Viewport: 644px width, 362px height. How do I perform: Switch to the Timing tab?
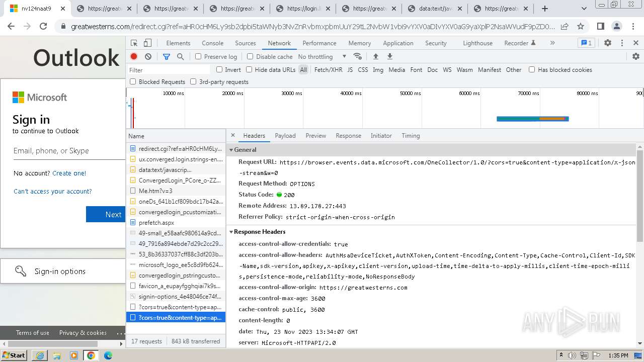coord(411,136)
